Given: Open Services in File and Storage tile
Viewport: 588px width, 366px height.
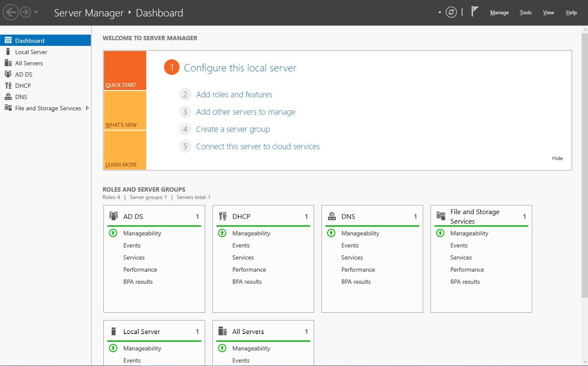Looking at the screenshot, I should (461, 257).
